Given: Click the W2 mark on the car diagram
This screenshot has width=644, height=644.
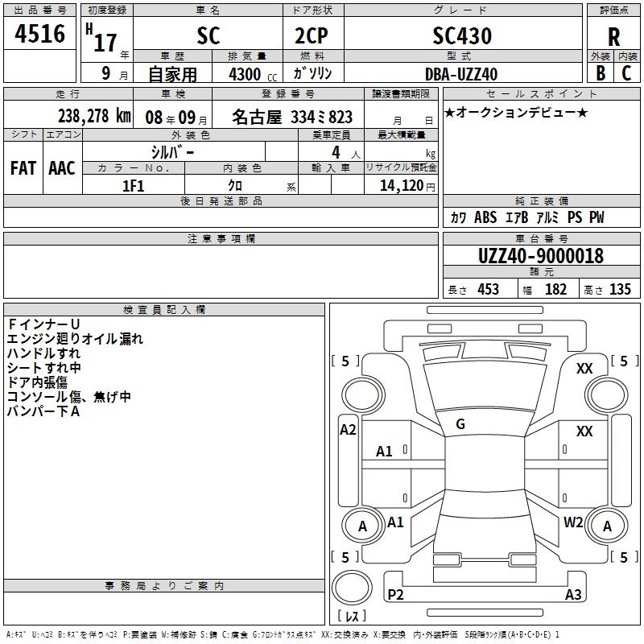Looking at the screenshot, I should tap(573, 522).
